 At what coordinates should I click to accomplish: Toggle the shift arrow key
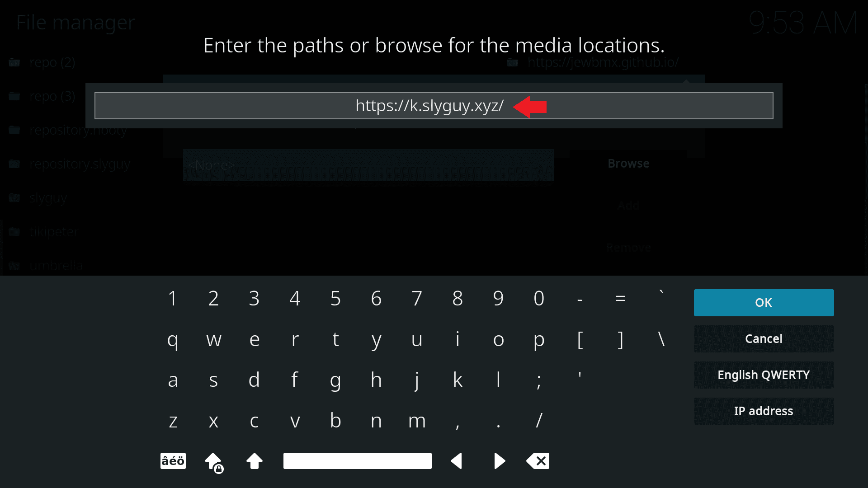[255, 461]
